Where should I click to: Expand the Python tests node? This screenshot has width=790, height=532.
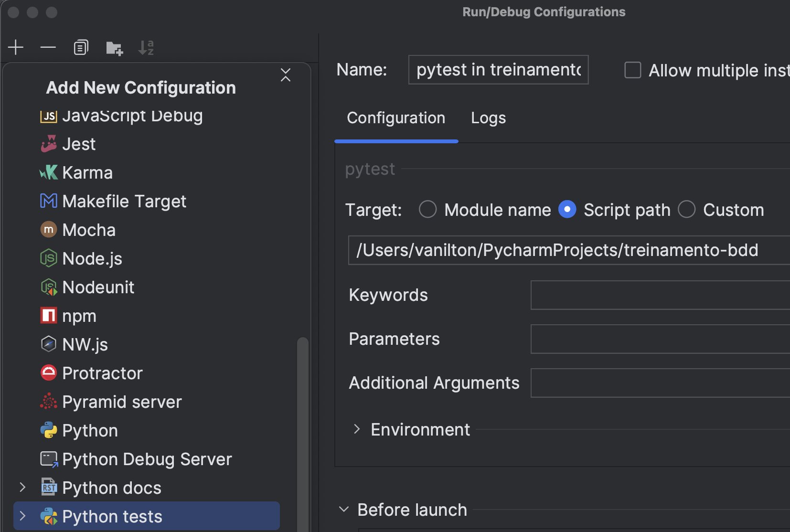tap(22, 516)
